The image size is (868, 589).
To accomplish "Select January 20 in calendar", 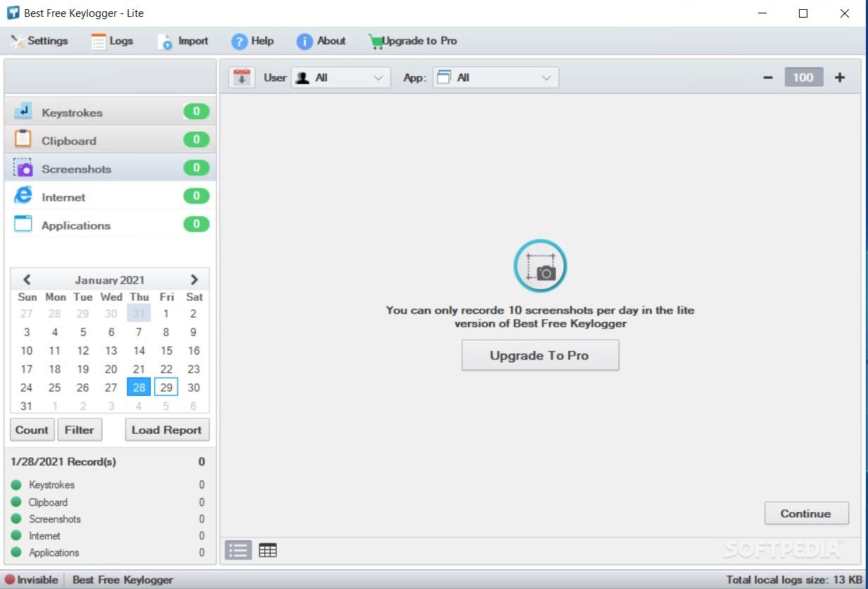I will coord(111,368).
